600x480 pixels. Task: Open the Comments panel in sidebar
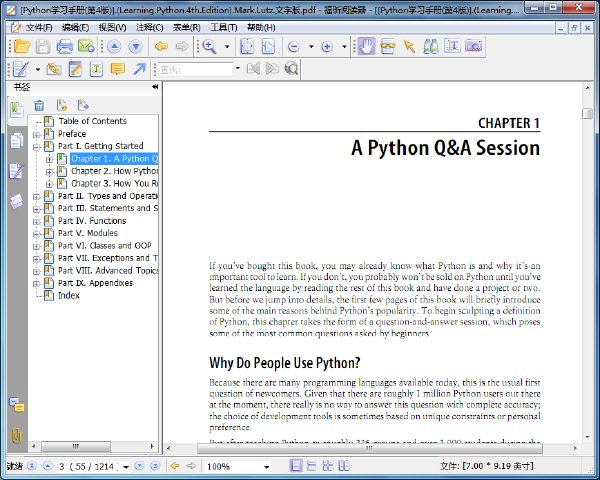17,405
